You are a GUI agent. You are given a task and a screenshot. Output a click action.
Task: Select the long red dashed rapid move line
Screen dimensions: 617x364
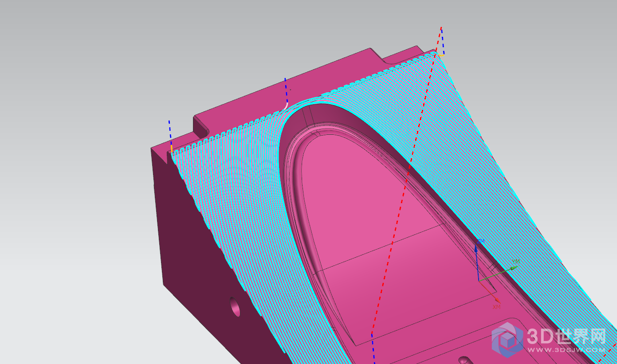click(406, 181)
